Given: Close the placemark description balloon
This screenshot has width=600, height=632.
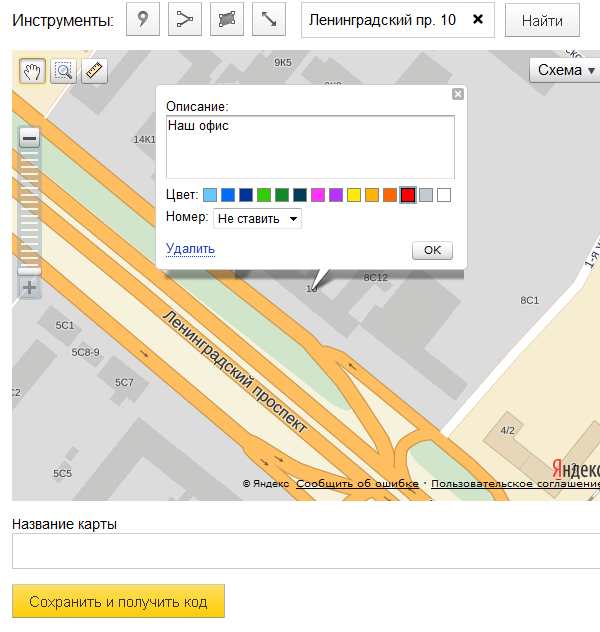Looking at the screenshot, I should pos(458,94).
